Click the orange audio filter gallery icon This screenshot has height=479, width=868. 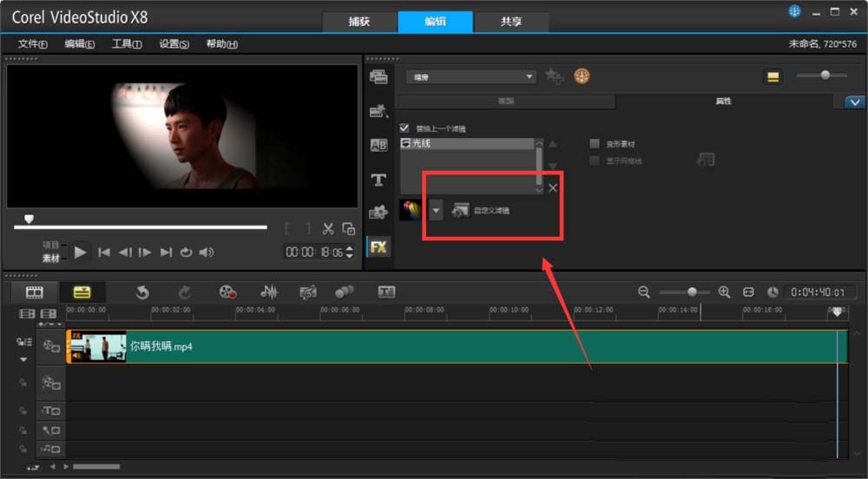tap(582, 75)
